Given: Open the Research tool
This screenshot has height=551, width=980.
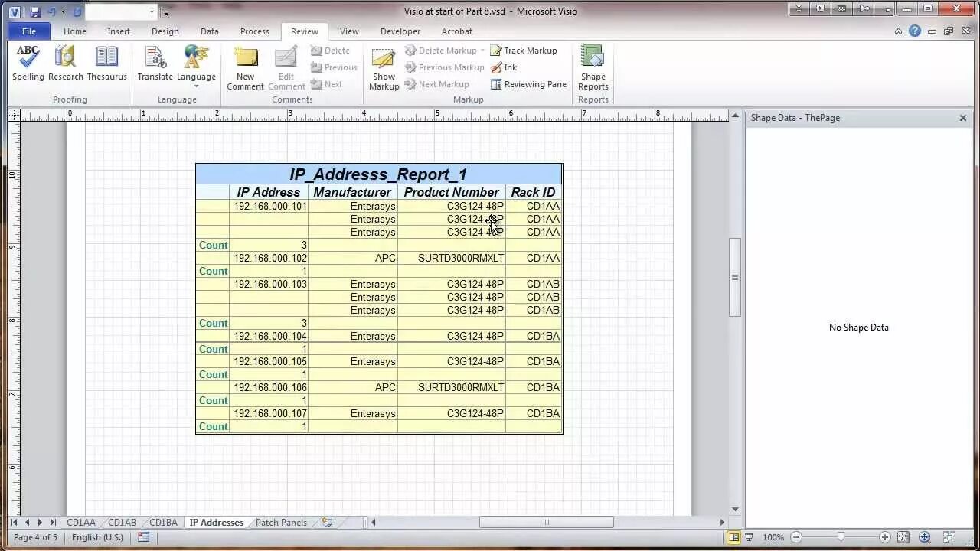Looking at the screenshot, I should click(x=66, y=64).
